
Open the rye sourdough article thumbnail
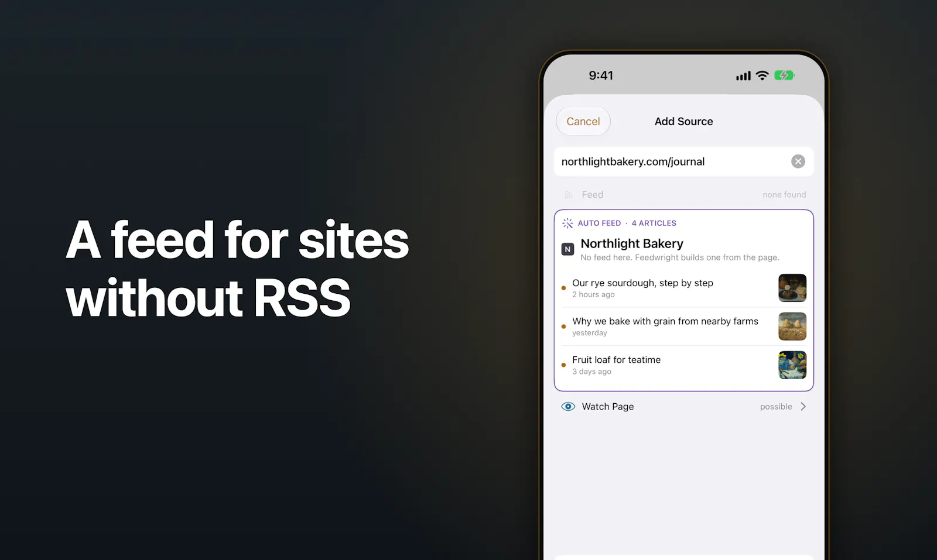click(x=792, y=288)
